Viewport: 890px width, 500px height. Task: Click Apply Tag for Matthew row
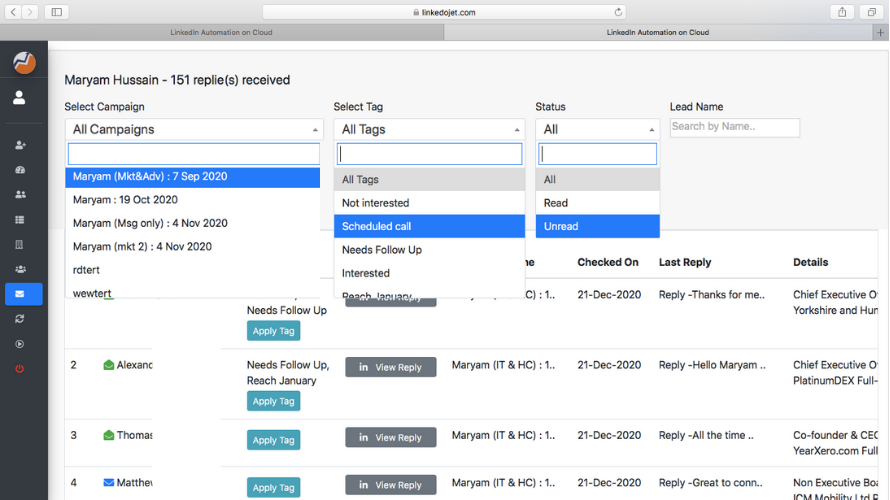pyautogui.click(x=274, y=488)
